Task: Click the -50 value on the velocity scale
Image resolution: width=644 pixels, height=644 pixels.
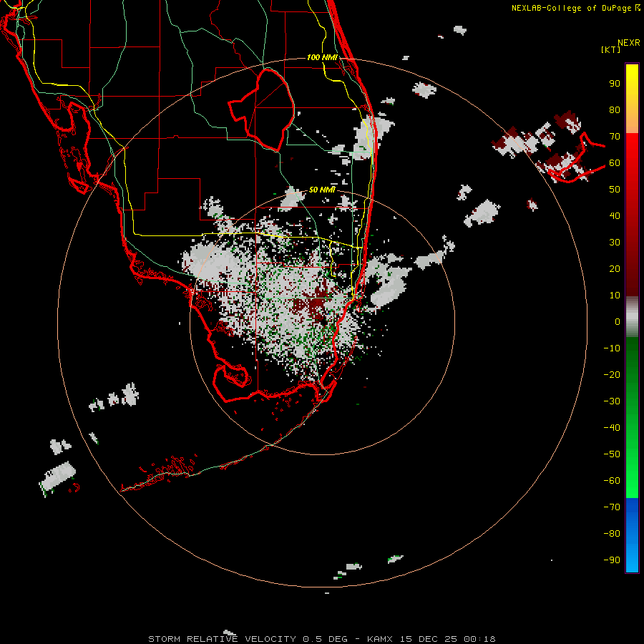Action: click(x=612, y=454)
